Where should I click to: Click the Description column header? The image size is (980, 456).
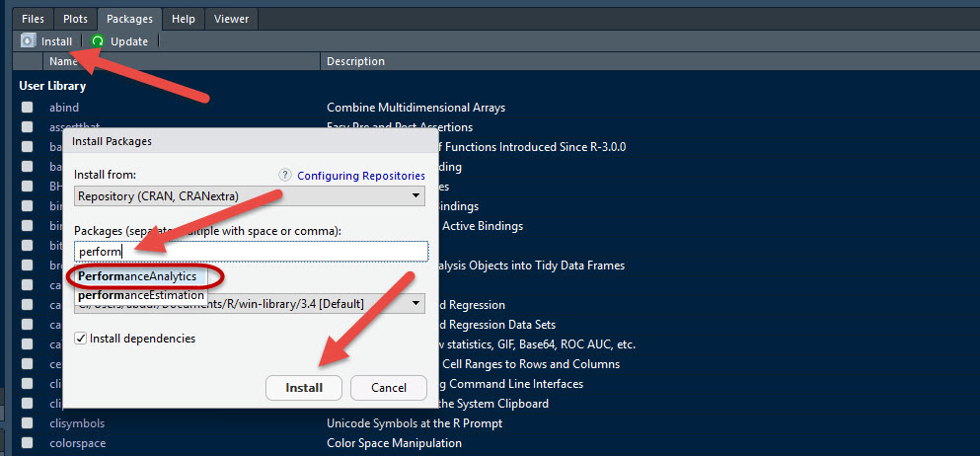click(355, 61)
